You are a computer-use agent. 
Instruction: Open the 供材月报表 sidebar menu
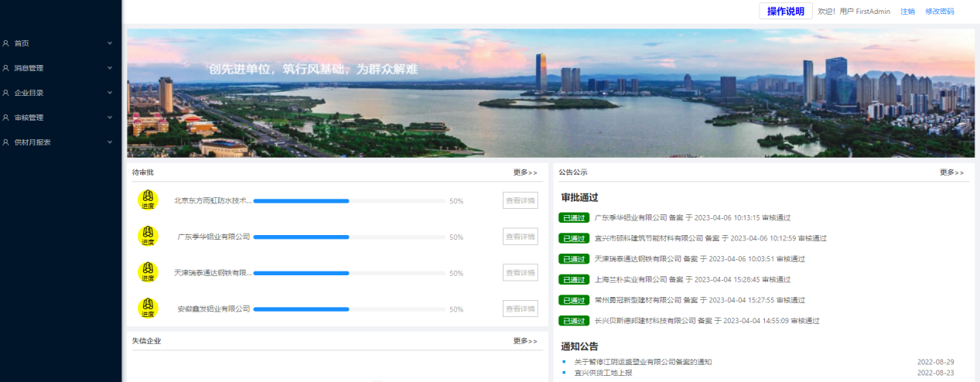tap(32, 142)
